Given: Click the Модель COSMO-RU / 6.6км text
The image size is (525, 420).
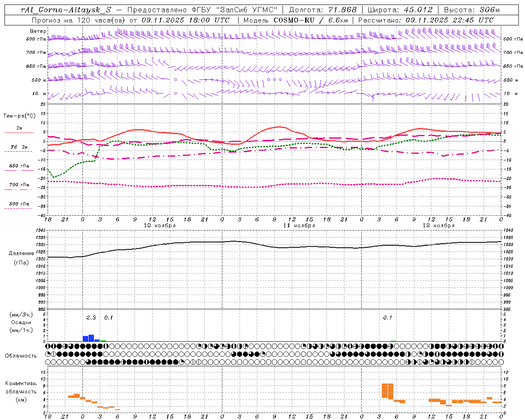Looking at the screenshot, I should point(296,20).
